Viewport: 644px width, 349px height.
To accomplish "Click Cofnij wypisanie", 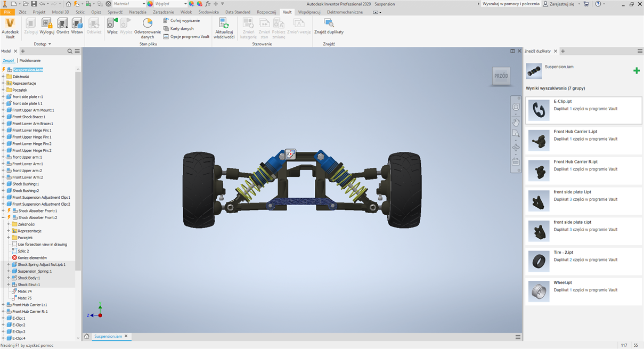I will pos(181,20).
